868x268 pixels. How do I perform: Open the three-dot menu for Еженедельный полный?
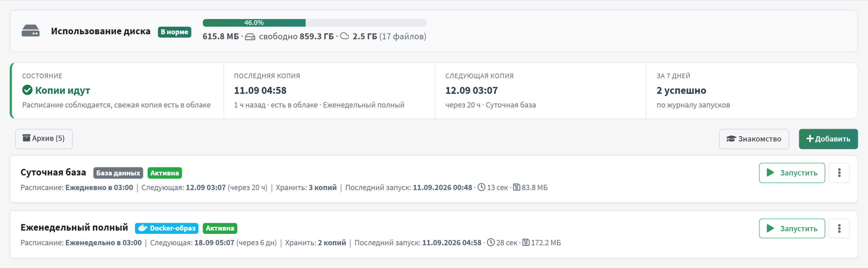839,229
